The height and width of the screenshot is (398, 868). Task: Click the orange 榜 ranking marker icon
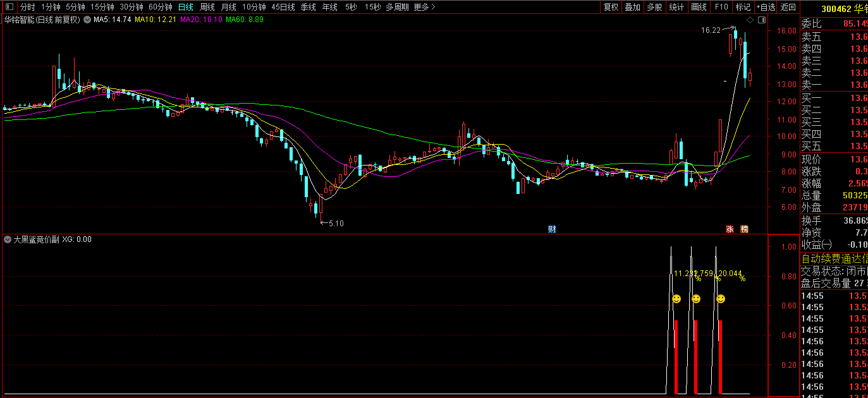(x=745, y=229)
